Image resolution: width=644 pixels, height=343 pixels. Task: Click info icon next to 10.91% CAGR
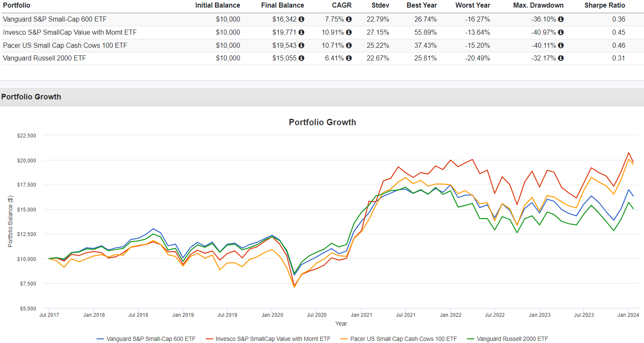349,32
